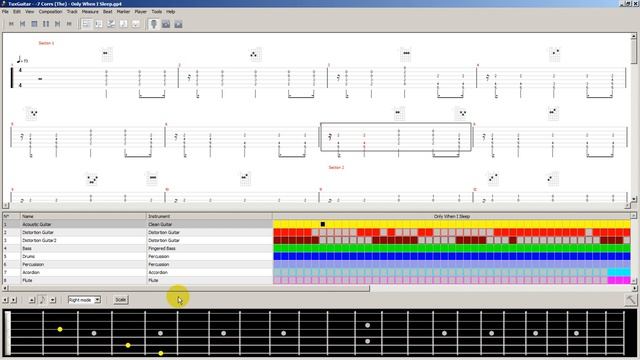The image size is (640, 360).
Task: Click the first chord diagram above measure one
Action: [x=106, y=54]
